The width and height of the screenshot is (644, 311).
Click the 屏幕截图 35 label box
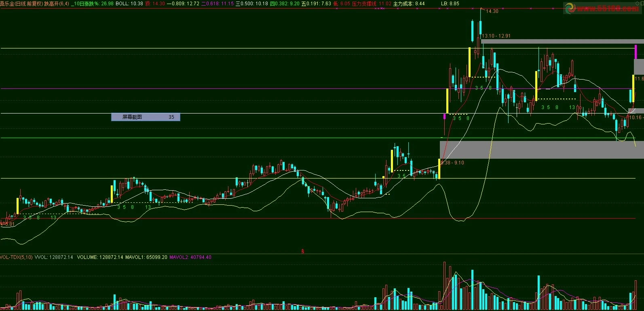point(146,117)
